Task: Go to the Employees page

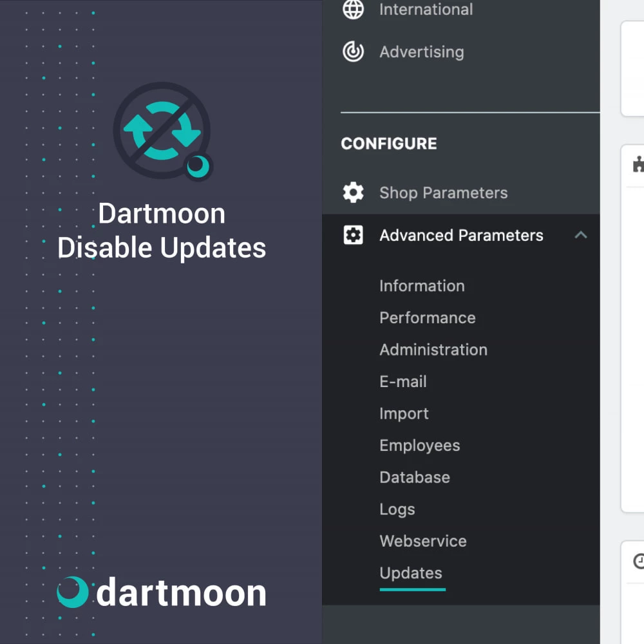Action: pyautogui.click(x=420, y=446)
